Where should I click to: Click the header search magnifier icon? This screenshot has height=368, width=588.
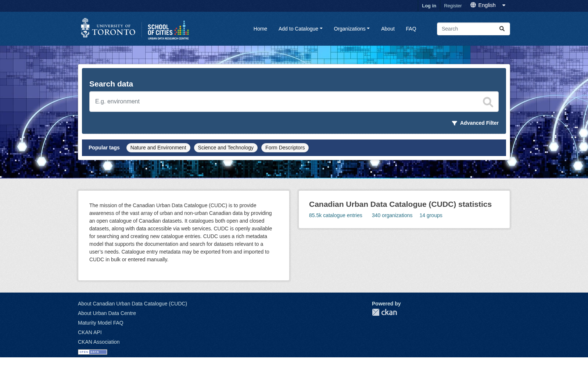tap(502, 29)
